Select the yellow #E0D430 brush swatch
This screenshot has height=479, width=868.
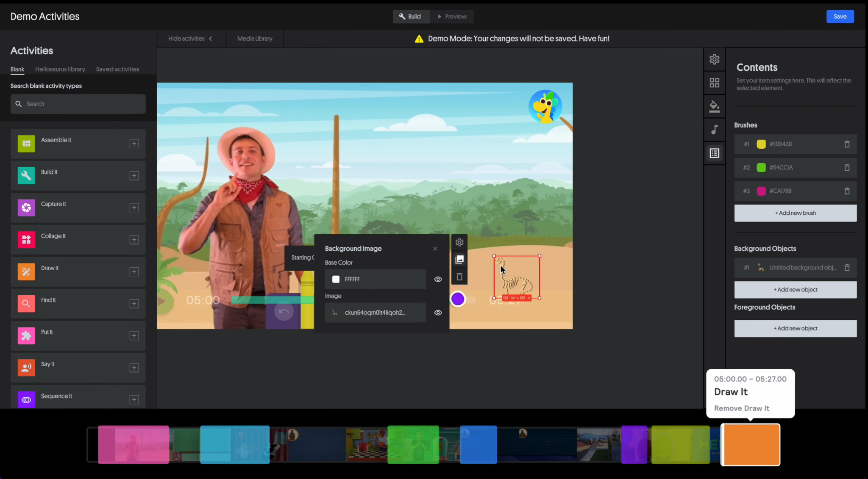click(x=761, y=144)
